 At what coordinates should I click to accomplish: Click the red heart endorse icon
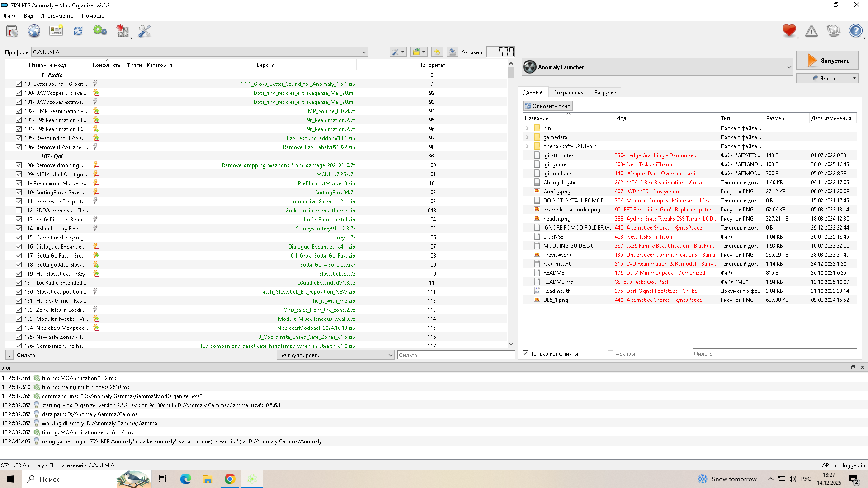(789, 31)
